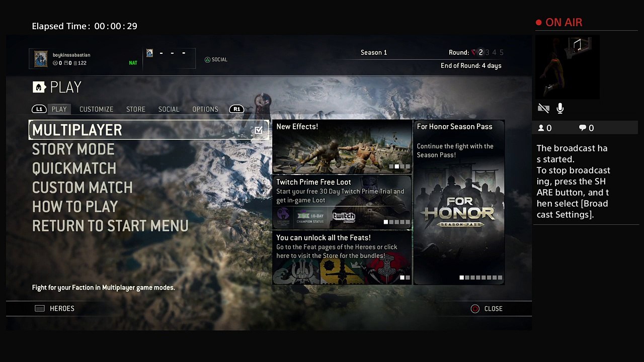Click the red ON AIR recording dot
This screenshot has width=644, height=362.
539,23
